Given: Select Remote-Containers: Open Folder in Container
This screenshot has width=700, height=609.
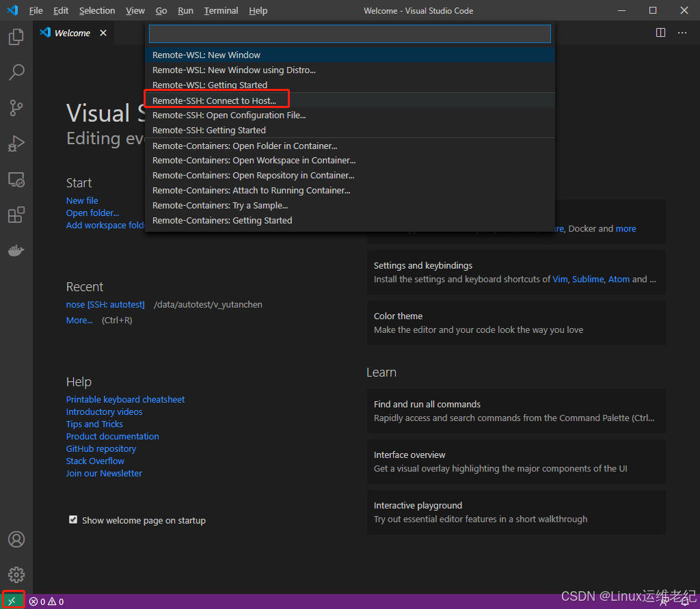Looking at the screenshot, I should [x=350, y=146].
